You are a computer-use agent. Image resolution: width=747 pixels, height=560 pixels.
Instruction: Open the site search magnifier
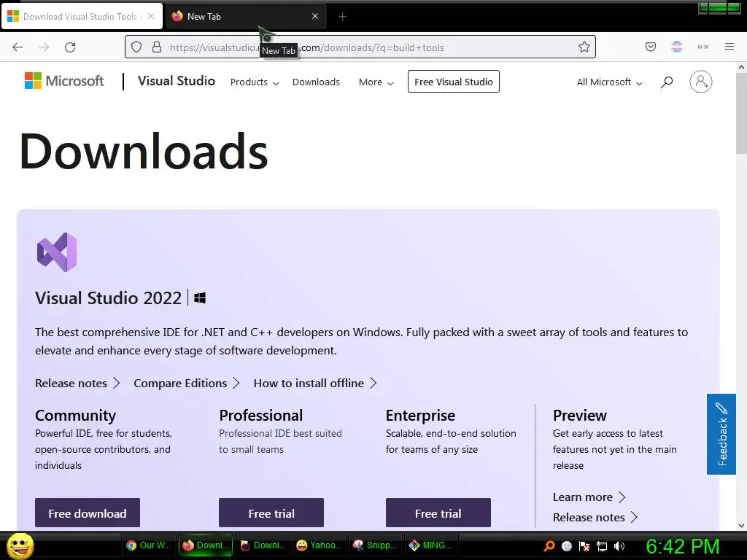(x=667, y=82)
